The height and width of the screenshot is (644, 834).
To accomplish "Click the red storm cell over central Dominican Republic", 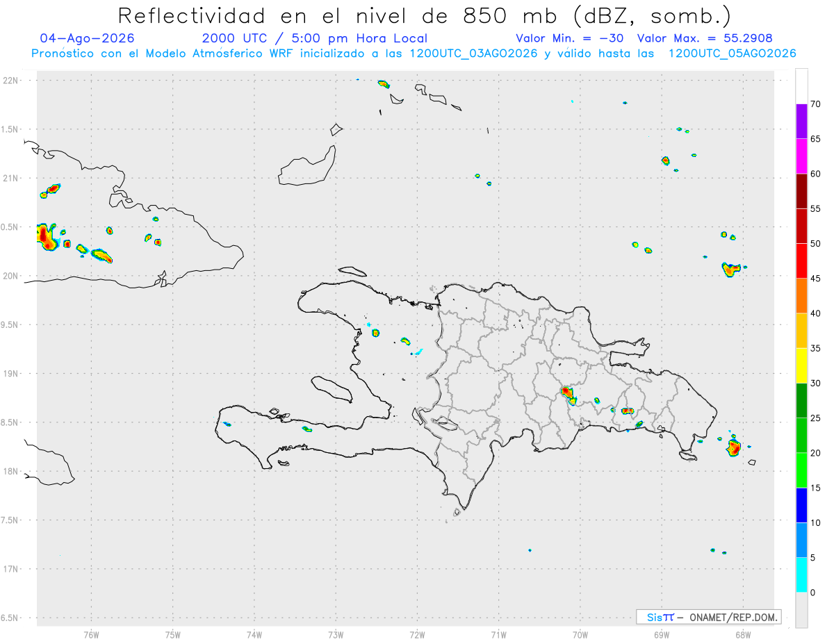I will (x=568, y=395).
